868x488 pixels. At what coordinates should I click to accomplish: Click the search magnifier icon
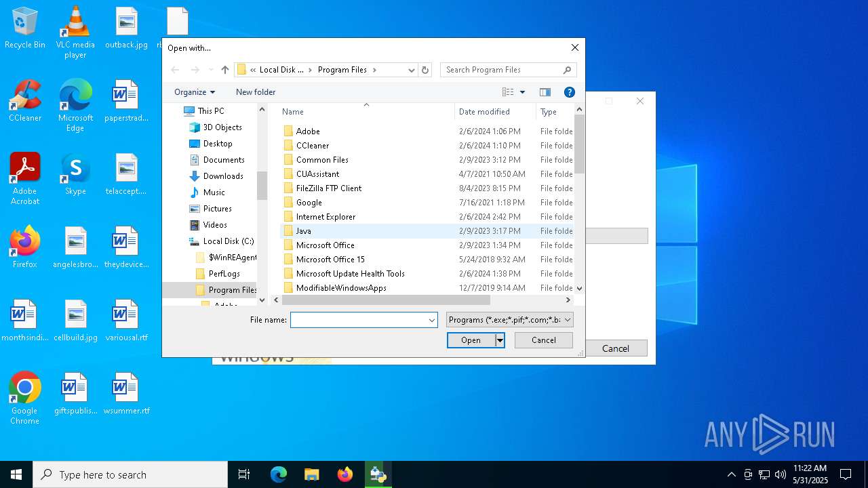click(x=568, y=70)
